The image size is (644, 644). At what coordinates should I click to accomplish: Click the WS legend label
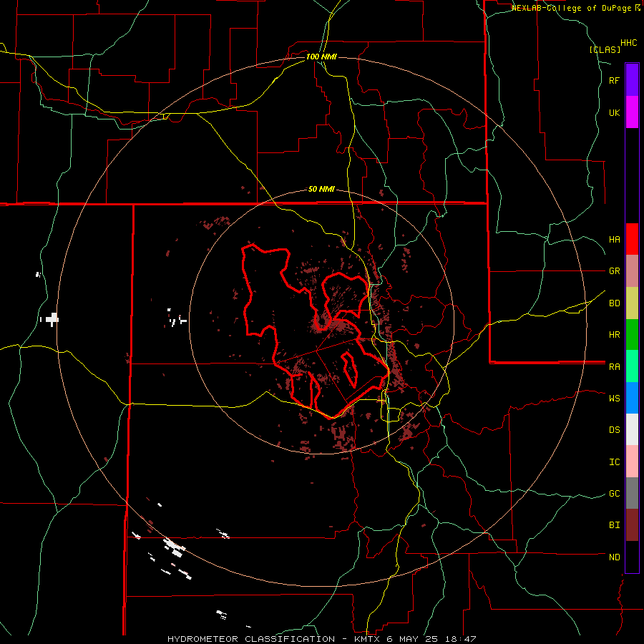pos(614,398)
